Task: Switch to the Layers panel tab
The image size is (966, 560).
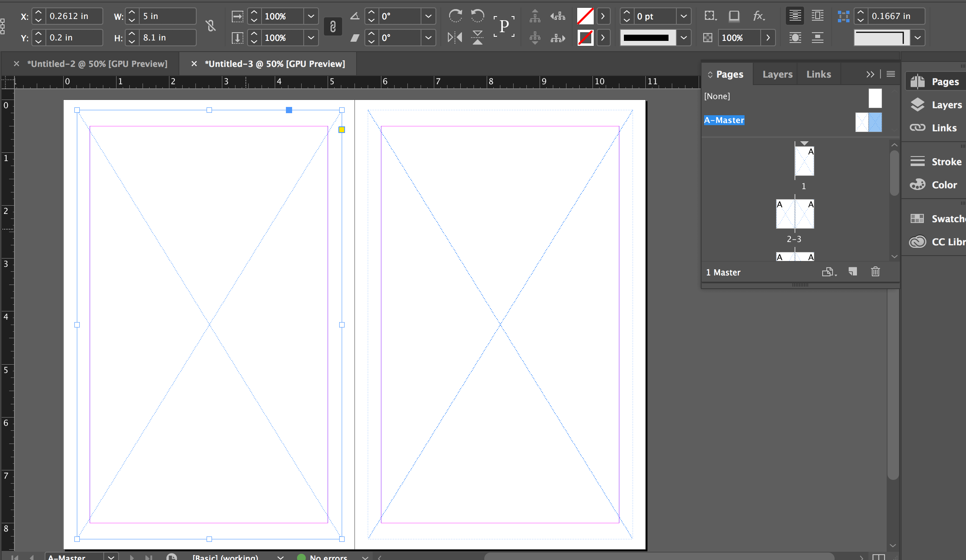Action: (x=777, y=74)
